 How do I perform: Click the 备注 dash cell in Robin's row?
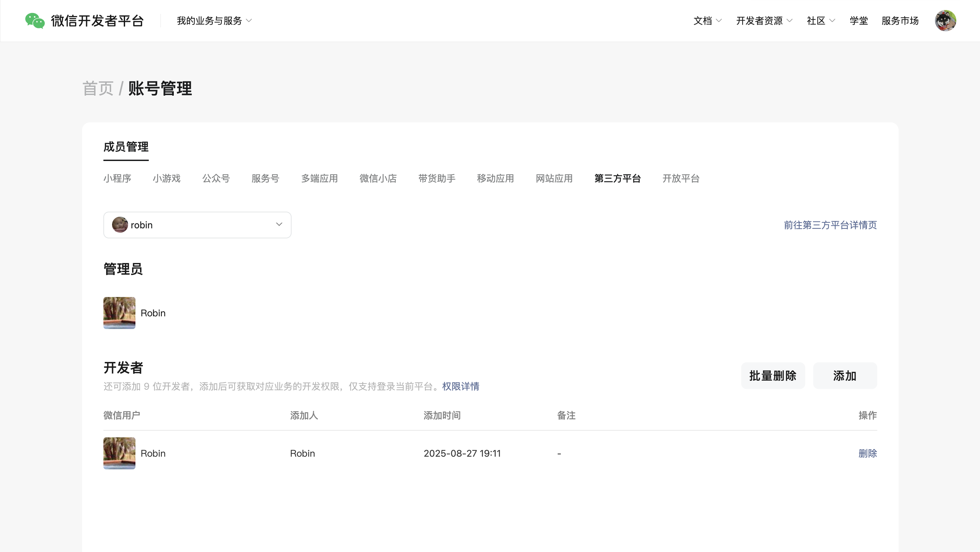pyautogui.click(x=559, y=454)
